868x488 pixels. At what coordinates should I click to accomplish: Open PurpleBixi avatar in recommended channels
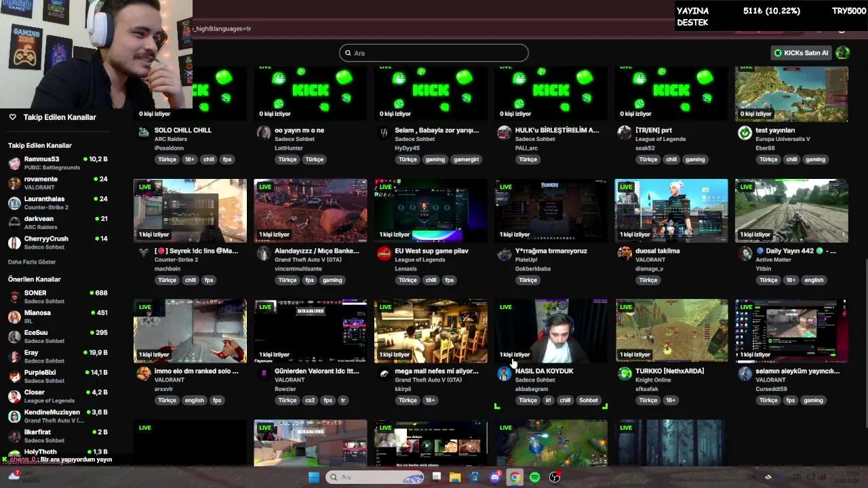pyautogui.click(x=14, y=376)
